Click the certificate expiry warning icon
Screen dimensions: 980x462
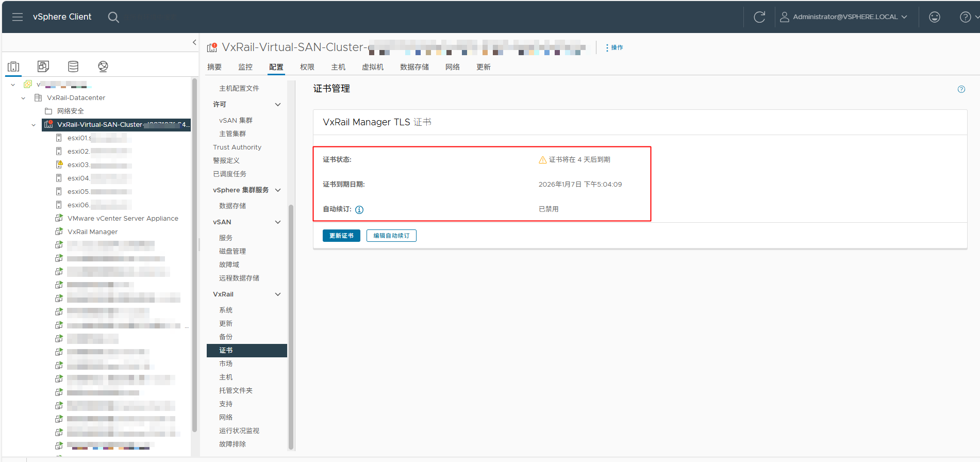pyautogui.click(x=543, y=160)
